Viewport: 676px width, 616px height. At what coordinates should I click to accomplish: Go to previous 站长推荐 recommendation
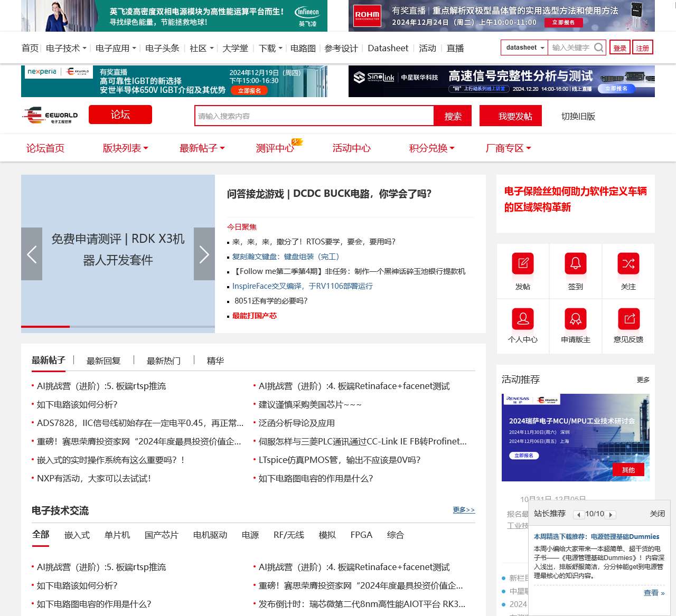579,515
